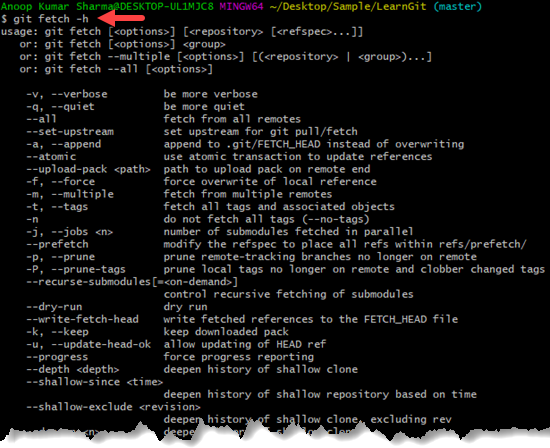Click the --dry-run option text

(x=54, y=307)
